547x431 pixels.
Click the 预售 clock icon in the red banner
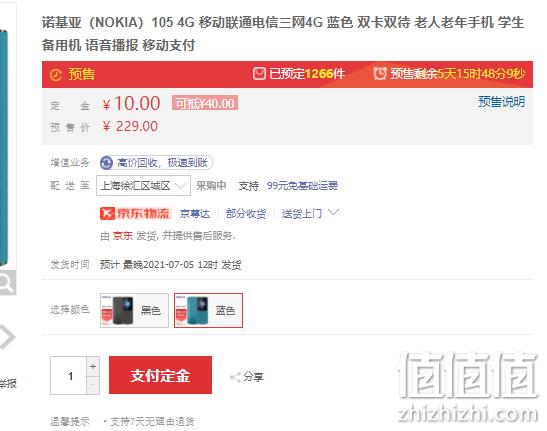pos(56,74)
